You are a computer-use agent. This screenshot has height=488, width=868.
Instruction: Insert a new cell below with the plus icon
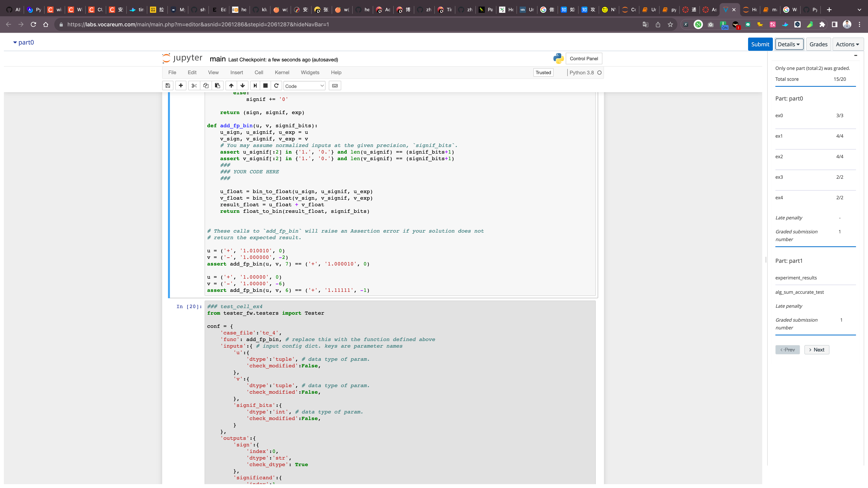181,86
